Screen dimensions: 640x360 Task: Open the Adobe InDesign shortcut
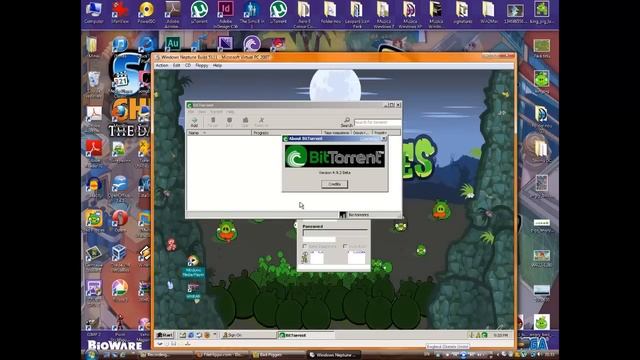[225, 14]
